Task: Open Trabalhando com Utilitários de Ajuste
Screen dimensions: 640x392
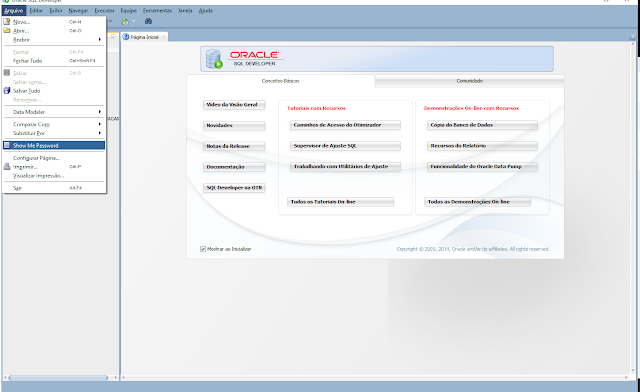Action: point(345,167)
